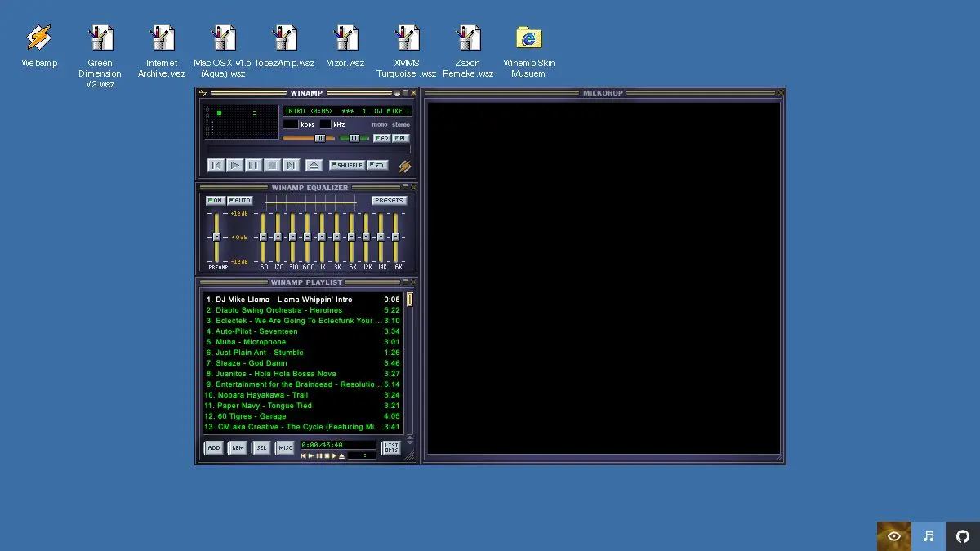Select track 12 60 Tigres - Garage

(x=303, y=416)
